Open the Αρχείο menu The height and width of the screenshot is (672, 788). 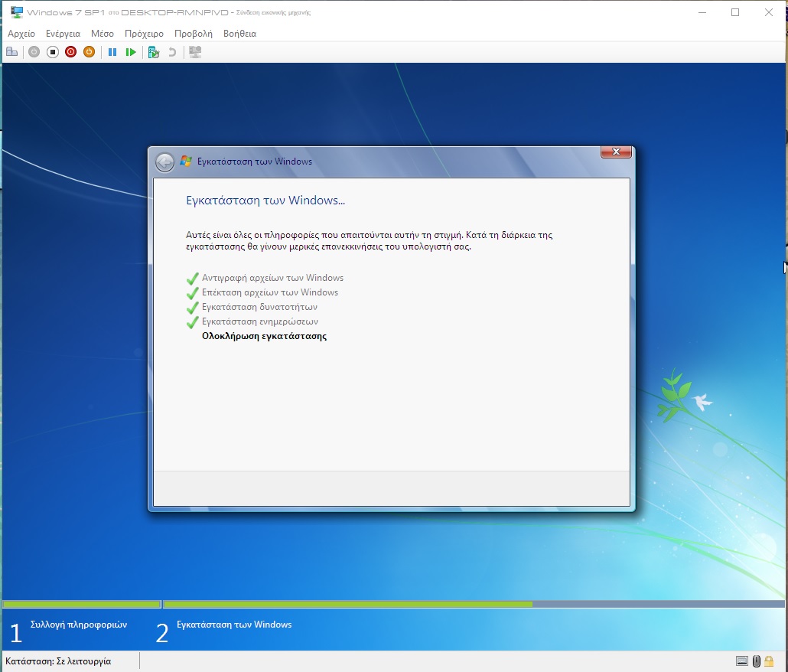coord(21,34)
